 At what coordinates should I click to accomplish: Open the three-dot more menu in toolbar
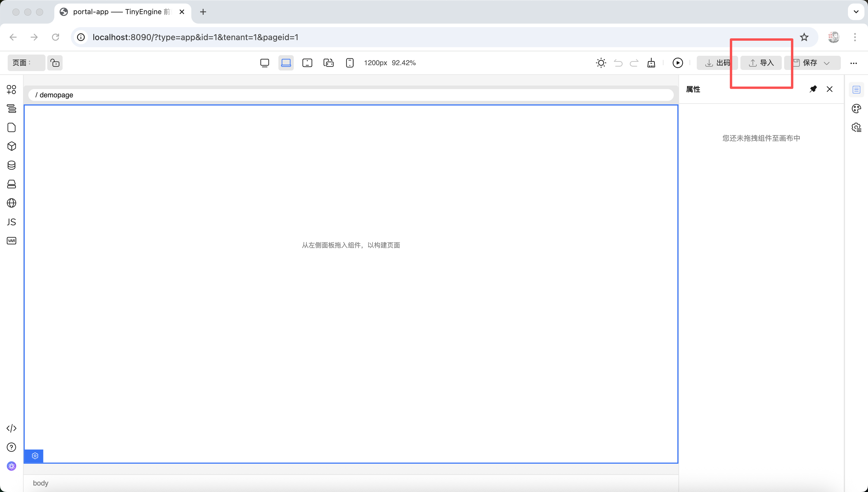(x=854, y=63)
